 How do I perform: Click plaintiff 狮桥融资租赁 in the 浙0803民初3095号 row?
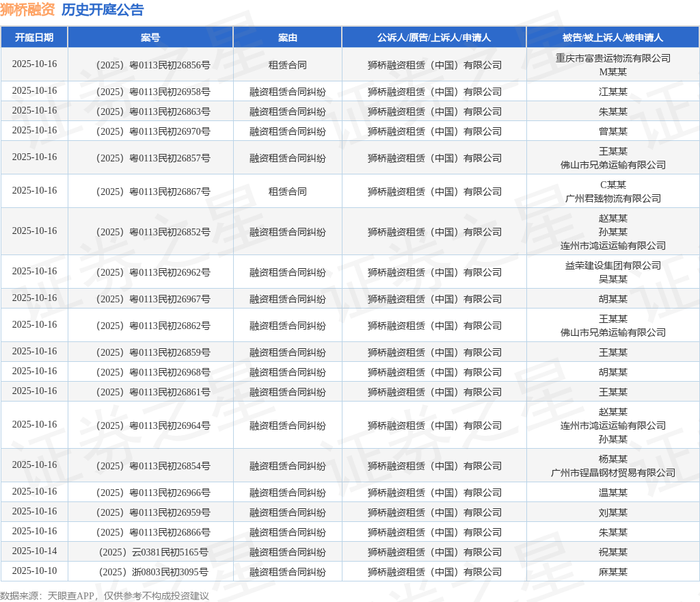[434, 572]
